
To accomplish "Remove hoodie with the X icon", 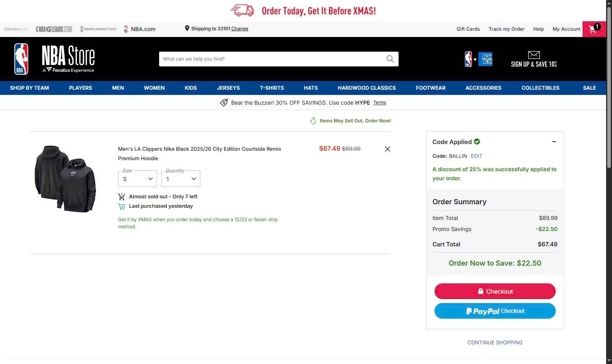I will [x=388, y=149].
